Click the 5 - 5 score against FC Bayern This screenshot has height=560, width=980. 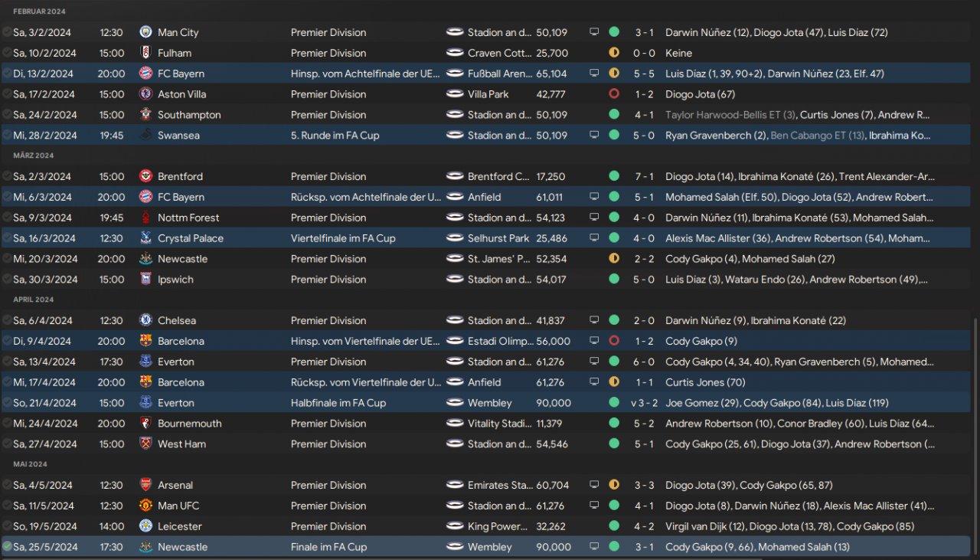click(x=645, y=74)
